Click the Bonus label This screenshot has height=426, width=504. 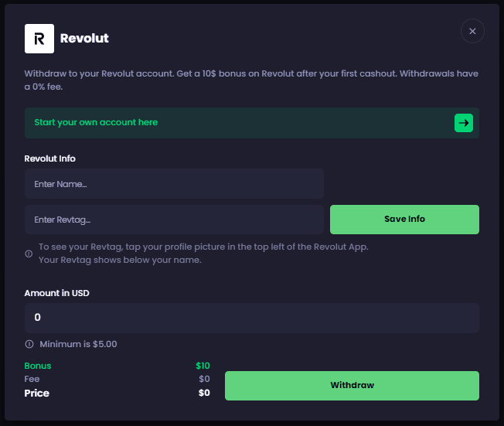pyautogui.click(x=37, y=366)
